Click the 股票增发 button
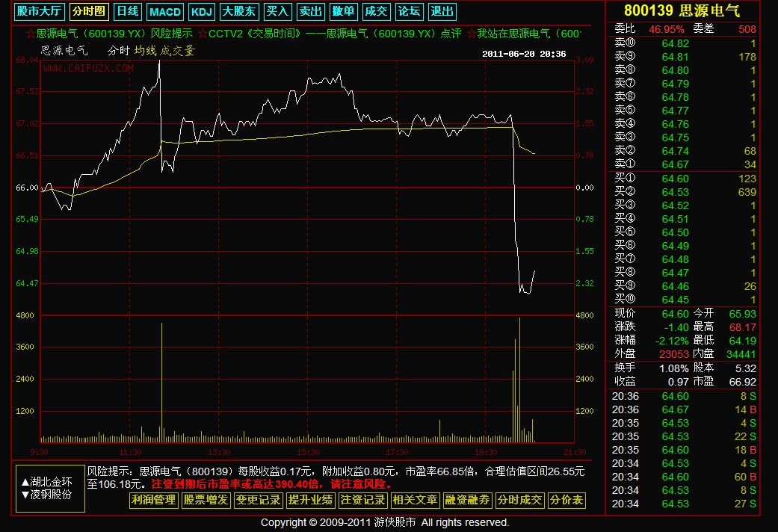This screenshot has width=778, height=532. point(206,500)
